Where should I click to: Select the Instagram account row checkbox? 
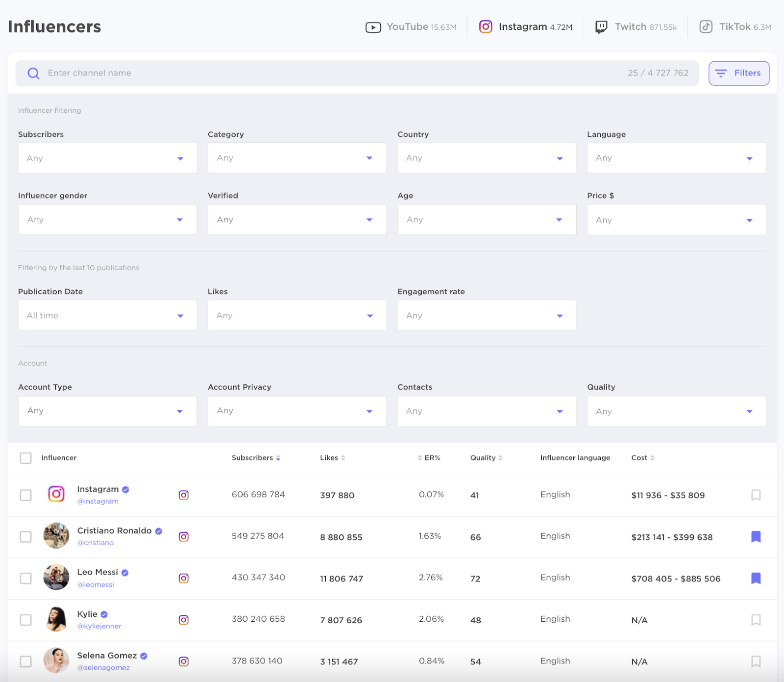[25, 495]
